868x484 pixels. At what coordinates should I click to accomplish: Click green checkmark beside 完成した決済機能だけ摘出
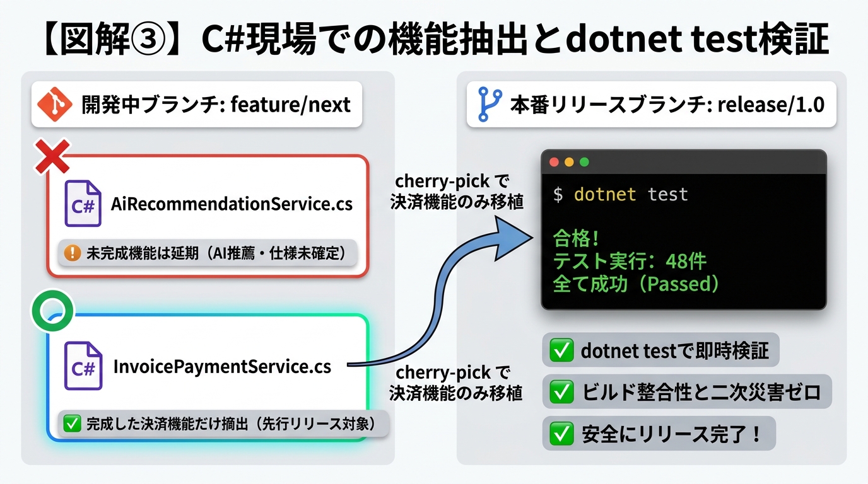[72, 423]
